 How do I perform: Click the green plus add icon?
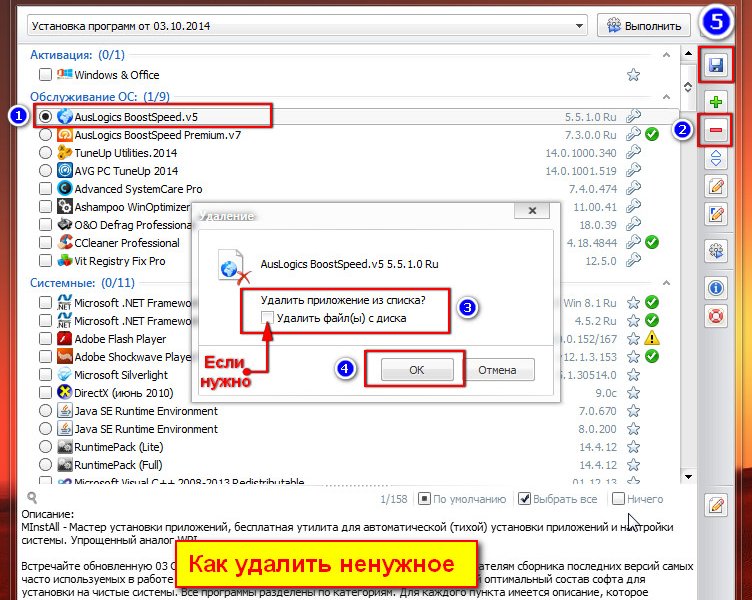716,102
